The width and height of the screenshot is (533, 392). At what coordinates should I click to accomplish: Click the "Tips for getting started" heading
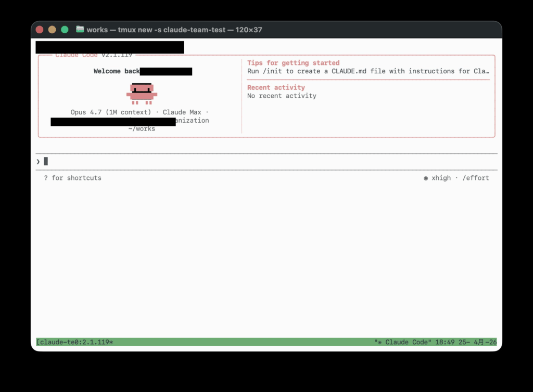click(293, 63)
